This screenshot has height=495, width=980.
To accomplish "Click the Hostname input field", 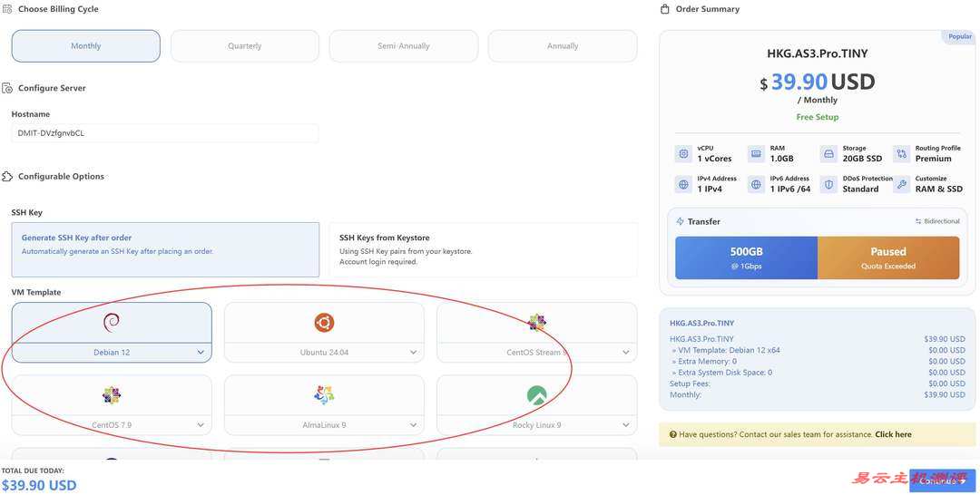I will click(165, 133).
